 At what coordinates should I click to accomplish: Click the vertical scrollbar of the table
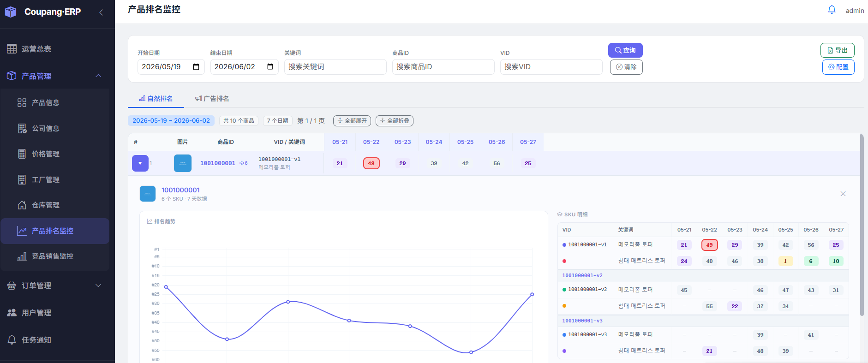[862, 225]
